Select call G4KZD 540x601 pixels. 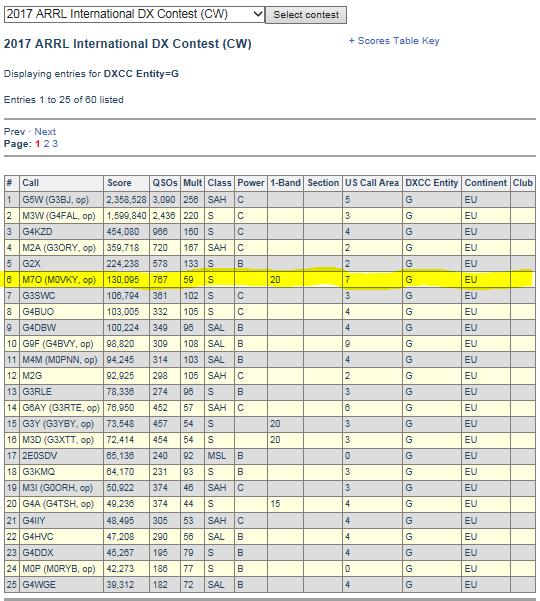(37, 232)
